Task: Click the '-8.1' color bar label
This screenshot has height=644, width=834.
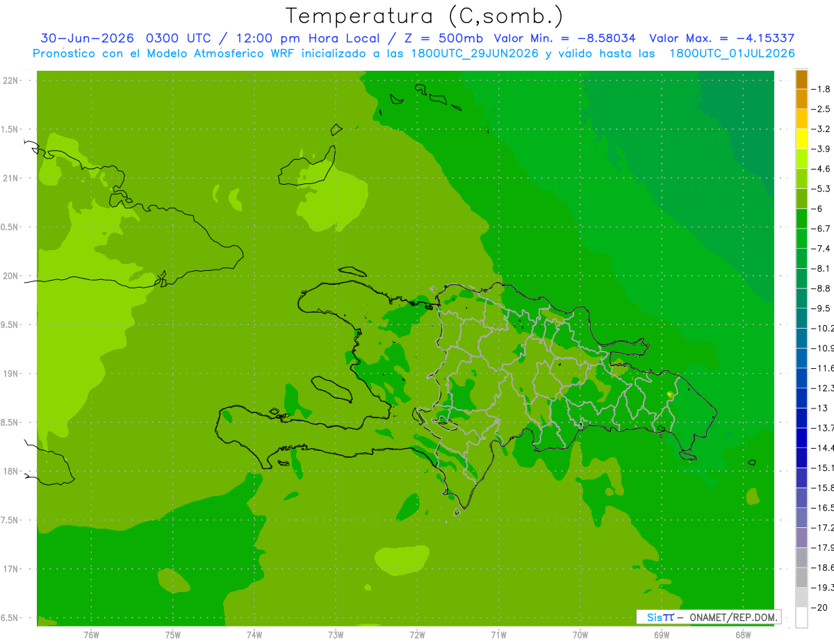Action: pos(821,268)
